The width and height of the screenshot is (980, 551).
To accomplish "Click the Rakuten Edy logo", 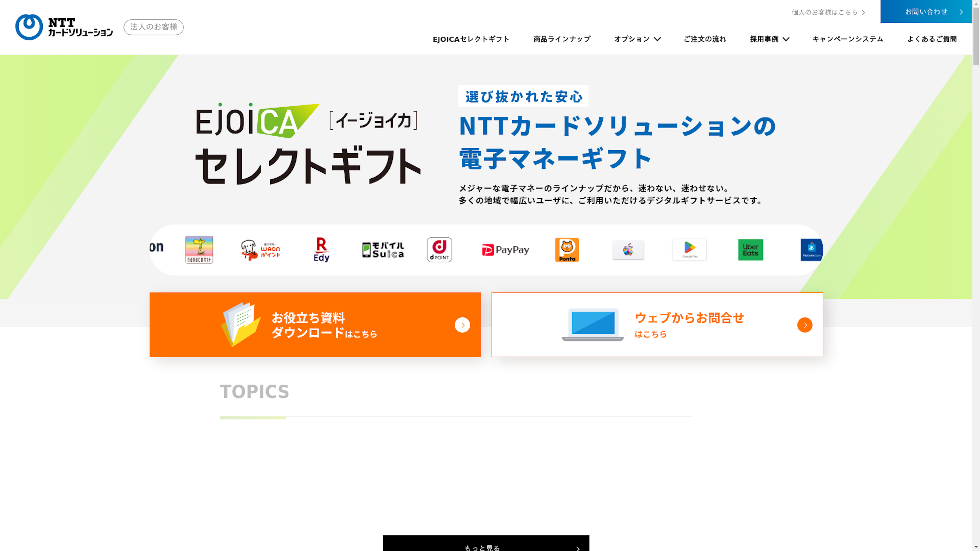I will point(322,250).
